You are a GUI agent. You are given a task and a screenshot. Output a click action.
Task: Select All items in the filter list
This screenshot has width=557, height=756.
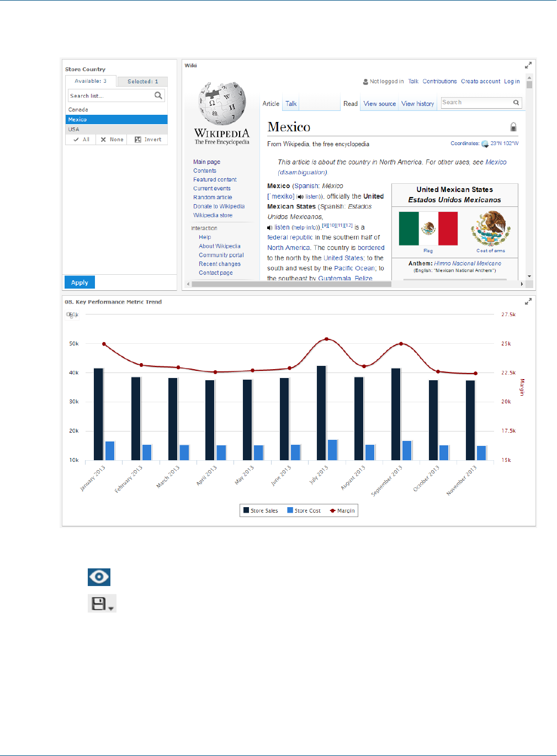coord(81,140)
